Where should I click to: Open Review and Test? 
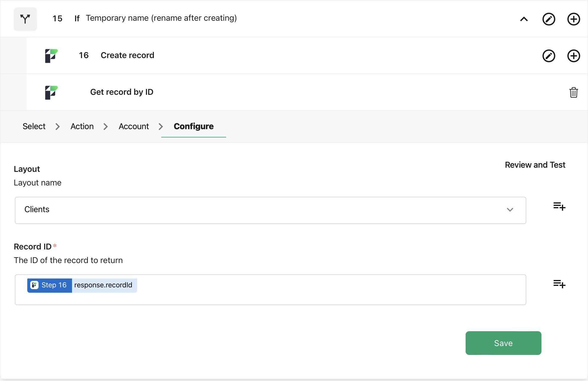coord(535,165)
